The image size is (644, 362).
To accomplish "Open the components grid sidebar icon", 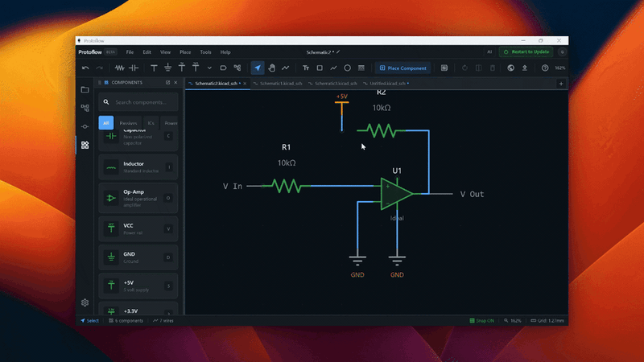I will [x=85, y=145].
